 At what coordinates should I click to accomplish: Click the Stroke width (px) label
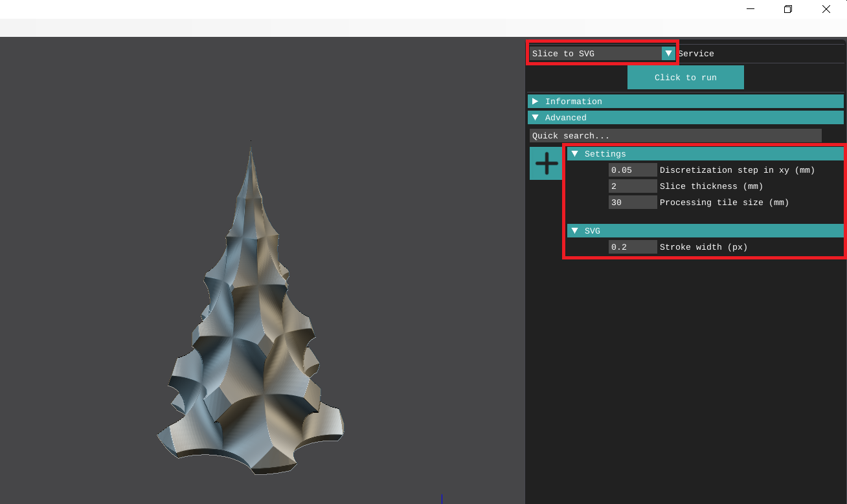pos(703,247)
